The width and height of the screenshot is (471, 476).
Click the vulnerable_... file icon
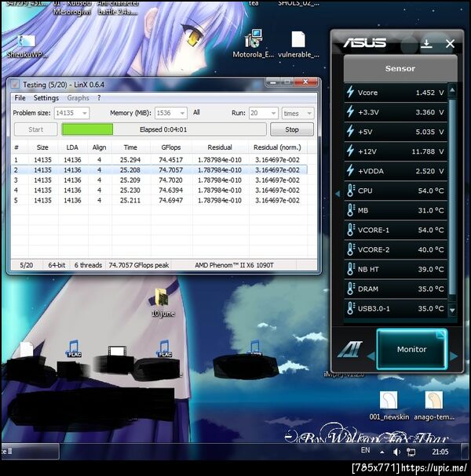tap(298, 43)
